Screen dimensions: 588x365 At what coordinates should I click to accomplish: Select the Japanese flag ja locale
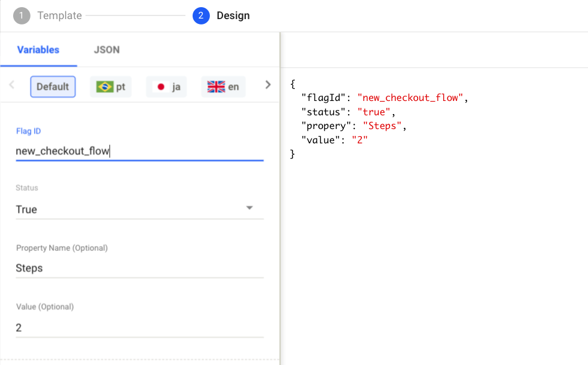click(x=166, y=85)
